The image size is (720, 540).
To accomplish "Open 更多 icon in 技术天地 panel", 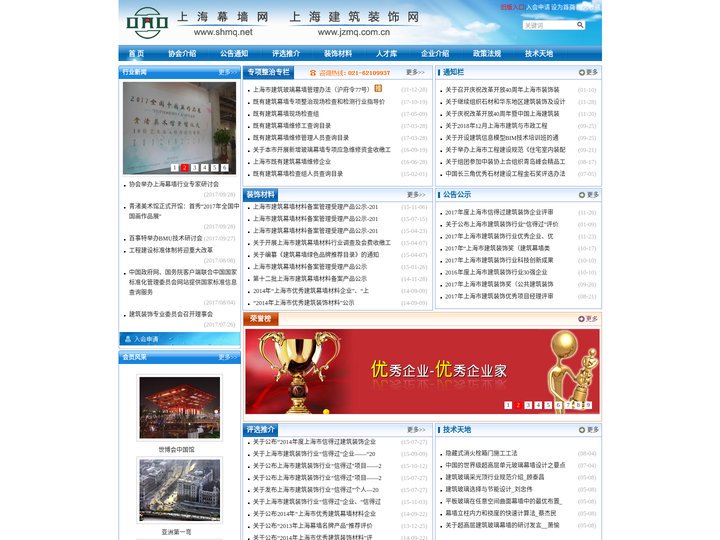I will click(x=582, y=430).
